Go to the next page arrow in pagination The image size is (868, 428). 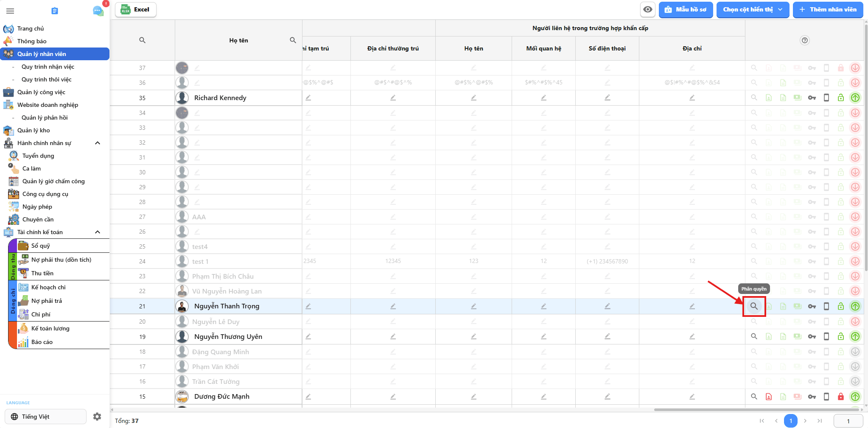pyautogui.click(x=805, y=421)
